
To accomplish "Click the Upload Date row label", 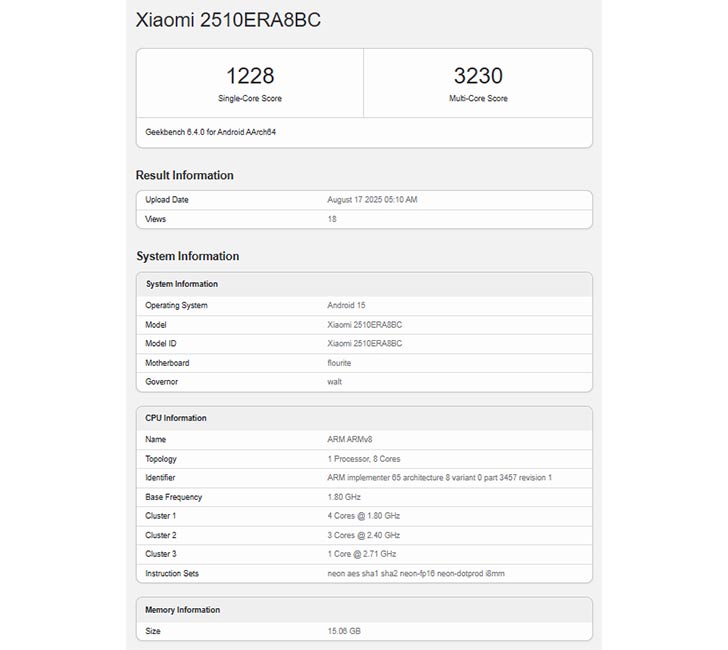I will tap(167, 200).
